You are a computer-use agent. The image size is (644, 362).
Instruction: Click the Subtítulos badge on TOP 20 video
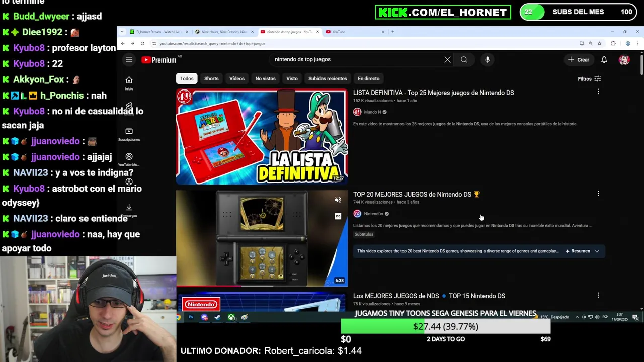pyautogui.click(x=364, y=234)
